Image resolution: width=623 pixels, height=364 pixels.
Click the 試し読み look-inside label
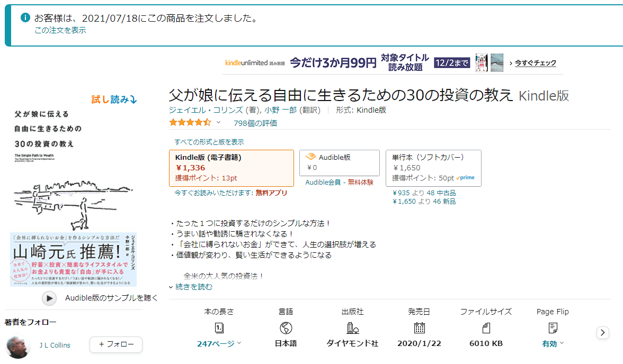(114, 99)
